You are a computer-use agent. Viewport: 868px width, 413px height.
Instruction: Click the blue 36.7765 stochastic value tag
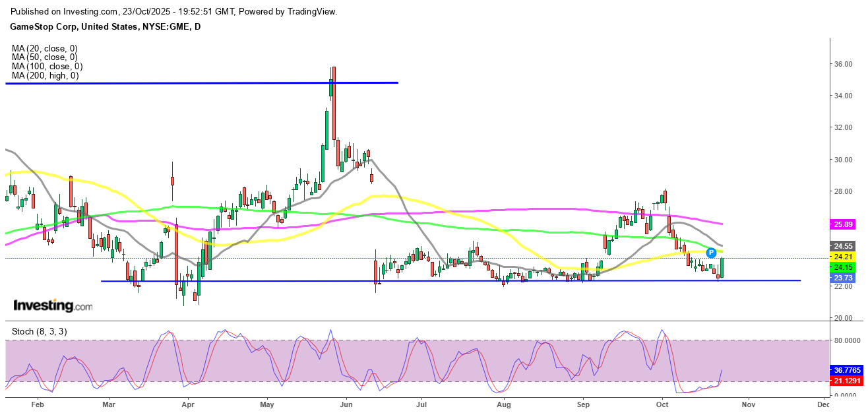pos(847,370)
